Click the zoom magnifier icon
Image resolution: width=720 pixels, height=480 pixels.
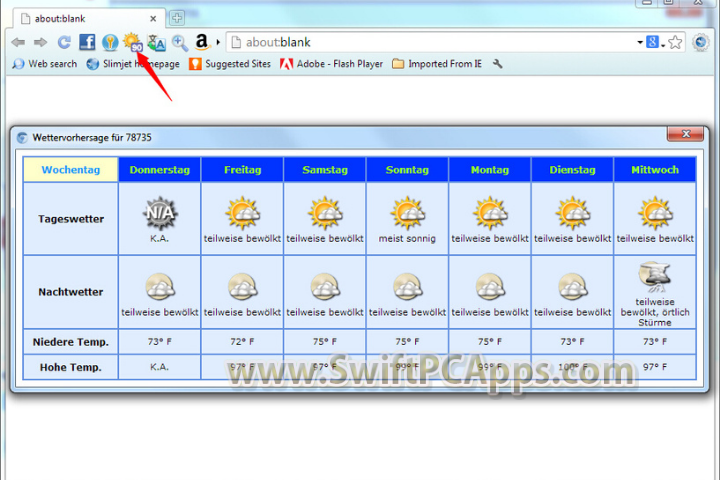coord(180,42)
